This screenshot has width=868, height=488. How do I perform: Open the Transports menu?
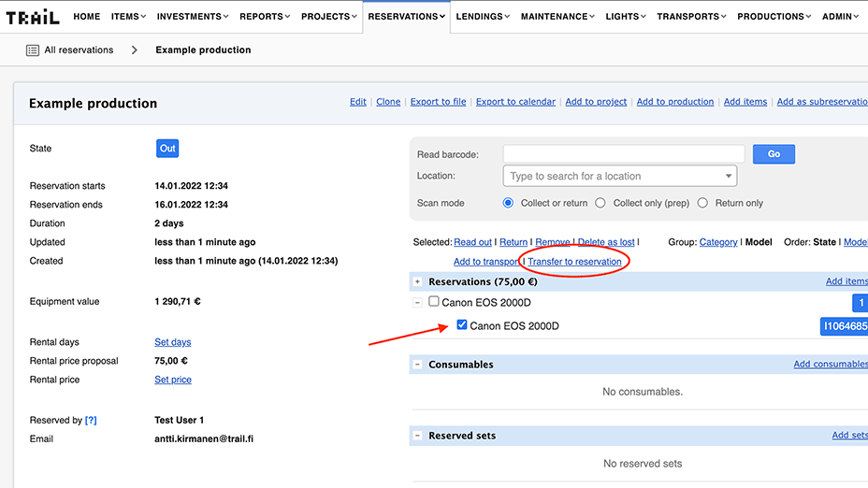click(x=691, y=17)
